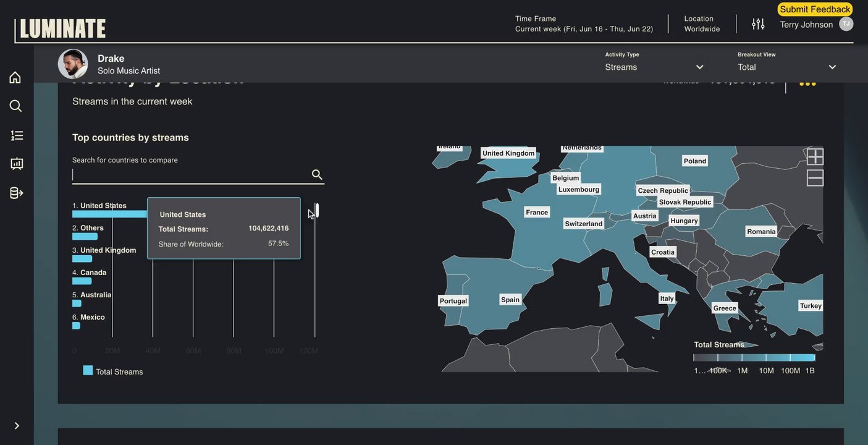868x445 pixels.
Task: Click the Slovak Republic map label
Action: 685,202
